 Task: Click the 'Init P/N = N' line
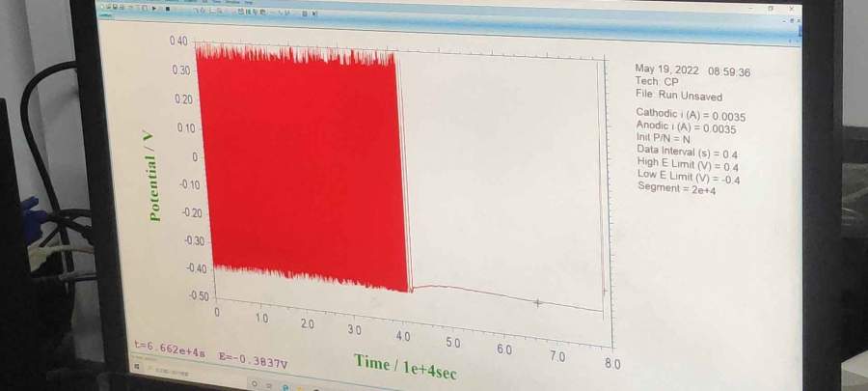pyautogui.click(x=664, y=138)
